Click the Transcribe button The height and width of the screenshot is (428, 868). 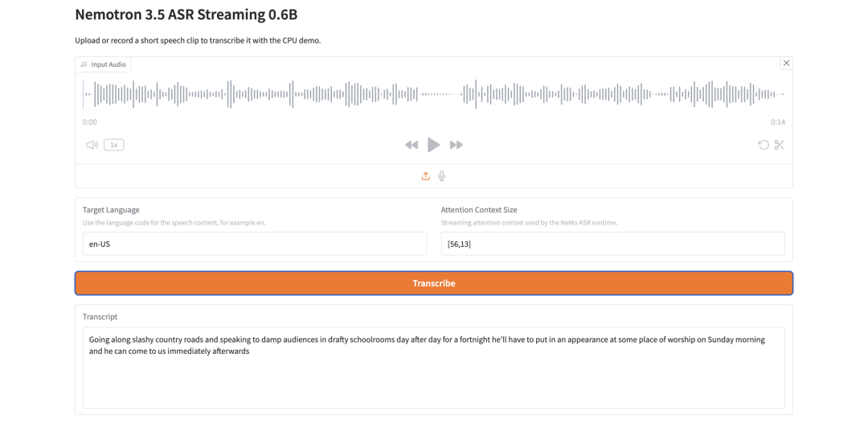(x=434, y=283)
